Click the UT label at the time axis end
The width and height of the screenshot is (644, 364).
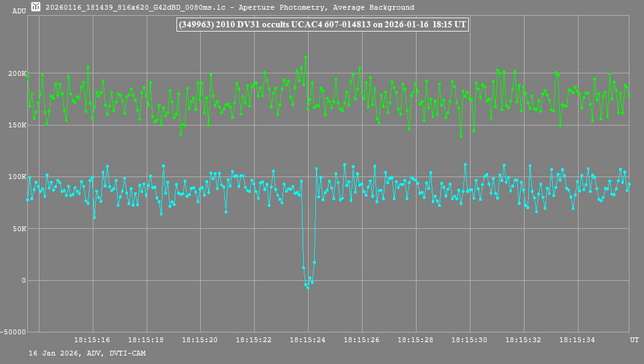(x=634, y=340)
